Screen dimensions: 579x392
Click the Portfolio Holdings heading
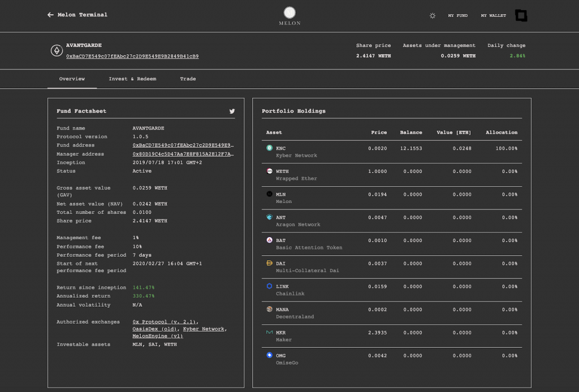(x=293, y=111)
